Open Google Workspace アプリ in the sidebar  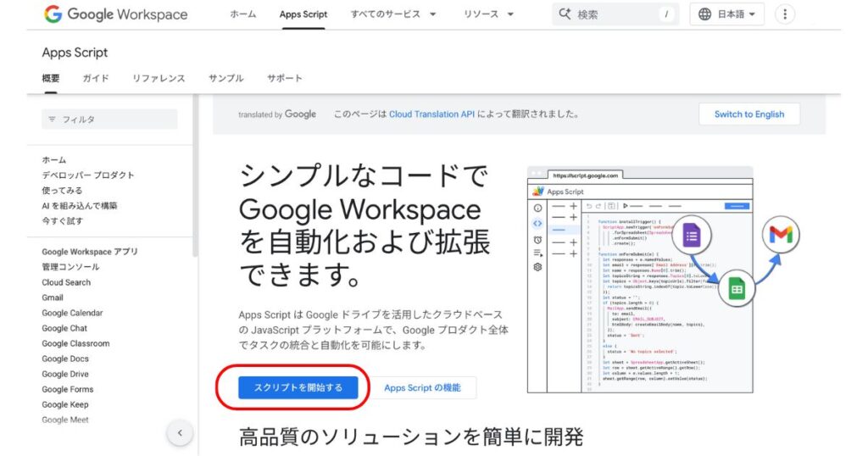point(90,251)
